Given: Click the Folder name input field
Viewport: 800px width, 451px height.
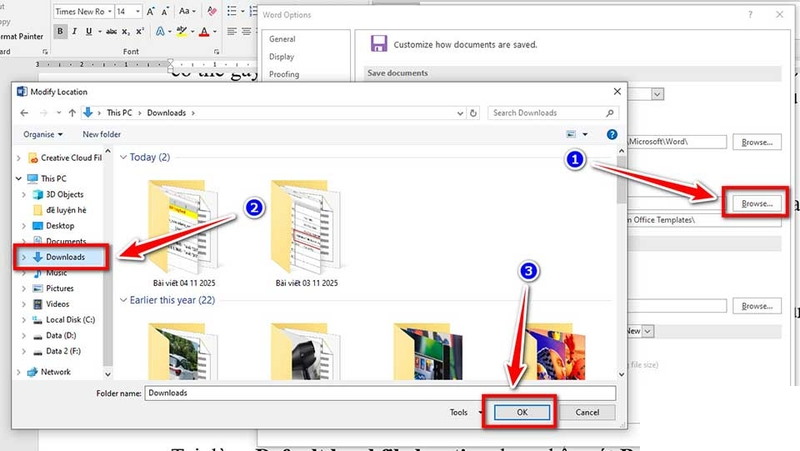Looking at the screenshot, I should 380,393.
